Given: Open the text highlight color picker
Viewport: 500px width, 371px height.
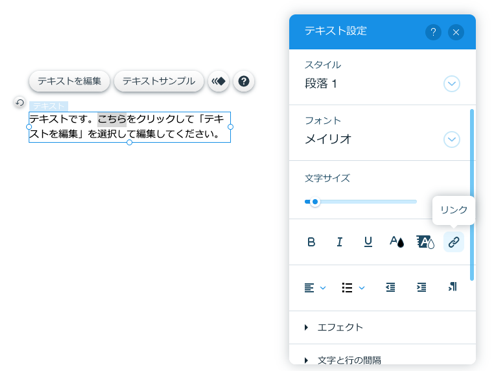Looking at the screenshot, I should 425,242.
